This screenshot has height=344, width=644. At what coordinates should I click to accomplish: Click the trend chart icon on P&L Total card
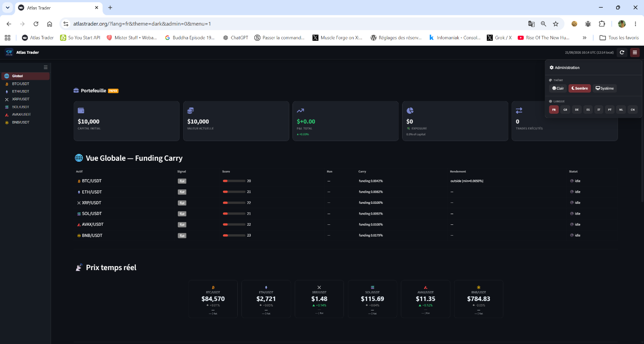300,111
